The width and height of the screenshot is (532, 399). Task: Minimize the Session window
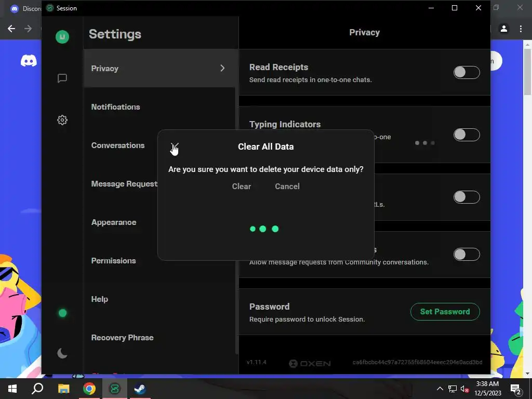431,8
